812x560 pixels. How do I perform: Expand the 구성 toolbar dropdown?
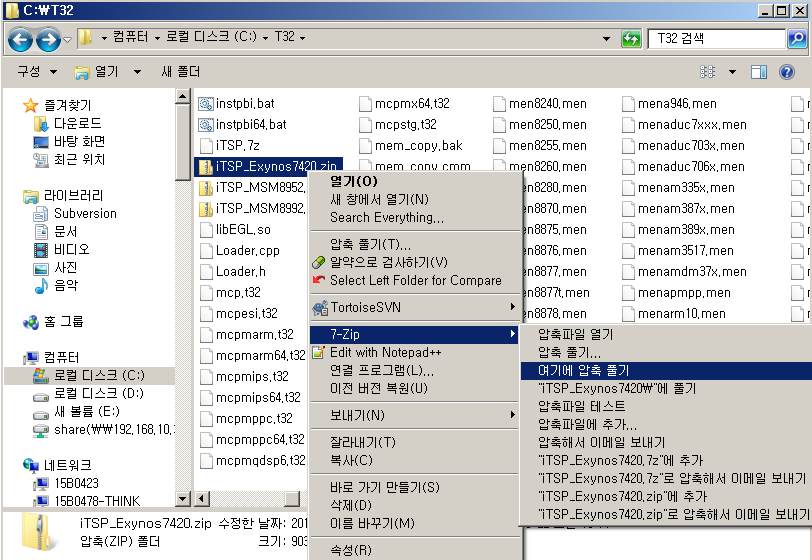[x=34, y=72]
